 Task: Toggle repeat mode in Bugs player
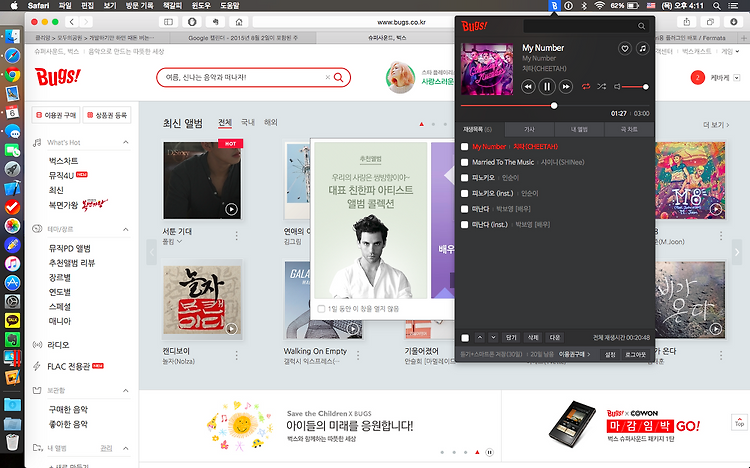coord(586,87)
